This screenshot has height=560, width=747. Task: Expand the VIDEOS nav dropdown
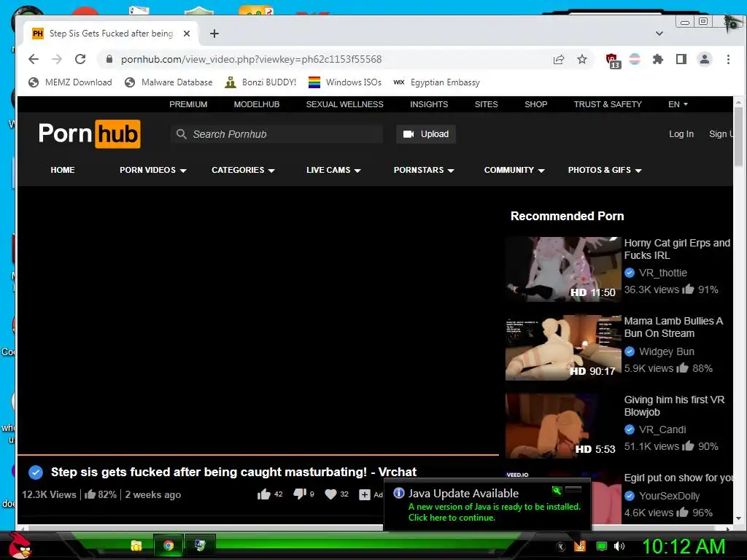click(152, 170)
